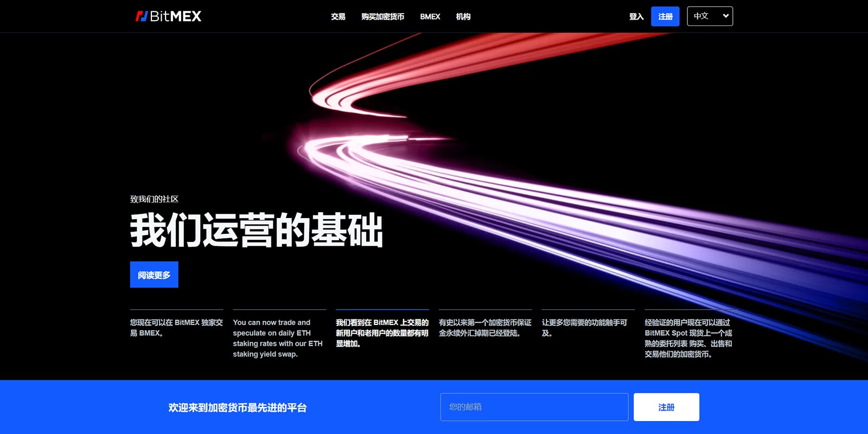
Task: Focus the 您的邮箱 email input field
Action: [x=534, y=407]
